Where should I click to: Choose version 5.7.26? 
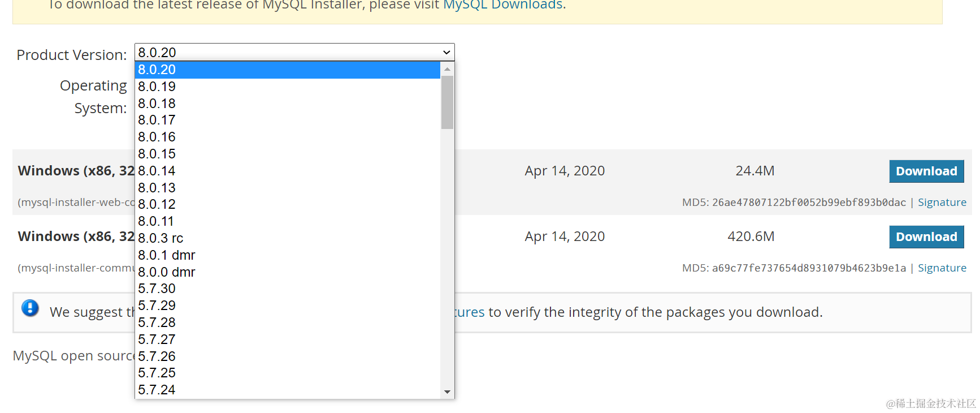coord(288,356)
